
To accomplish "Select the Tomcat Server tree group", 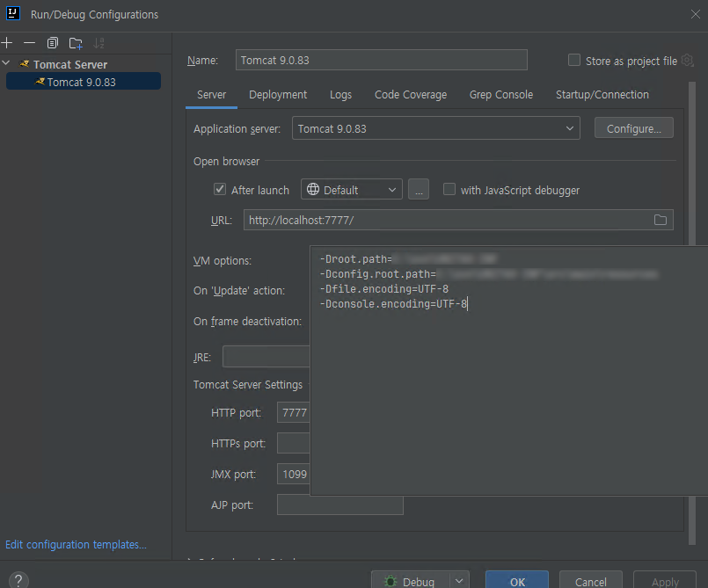I will 70,64.
